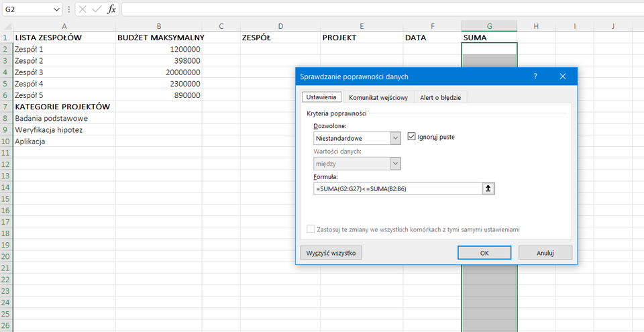The width and height of the screenshot is (644, 332).
Task: Toggle the Ignoruj puste checkbox
Action: point(412,137)
